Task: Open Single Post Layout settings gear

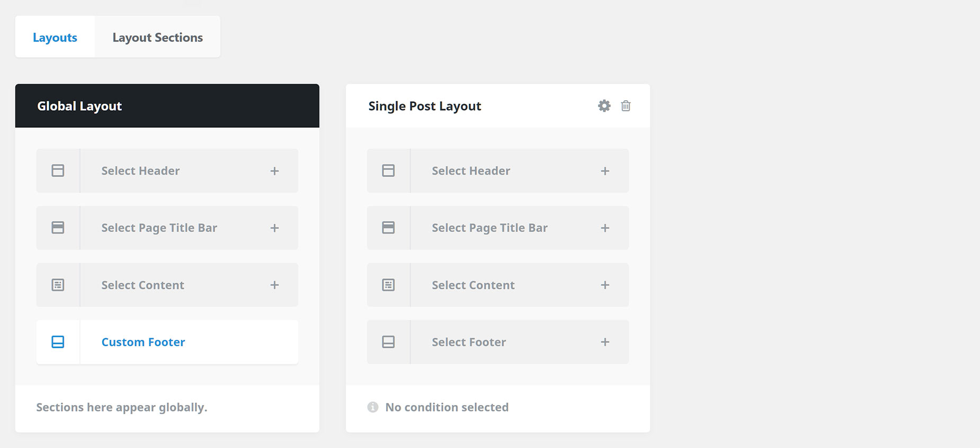Action: 604,106
